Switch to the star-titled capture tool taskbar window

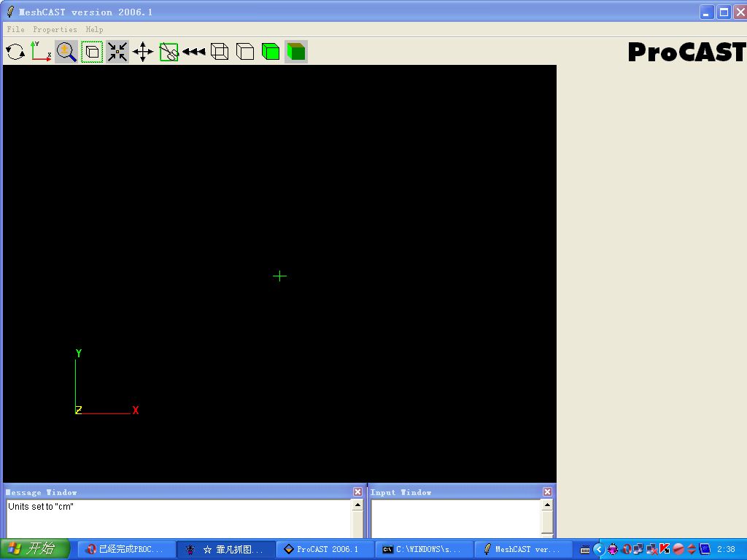[226, 549]
